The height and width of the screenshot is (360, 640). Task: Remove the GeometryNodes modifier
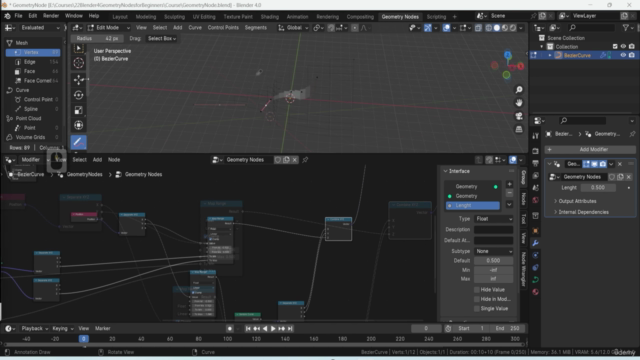pos(620,164)
